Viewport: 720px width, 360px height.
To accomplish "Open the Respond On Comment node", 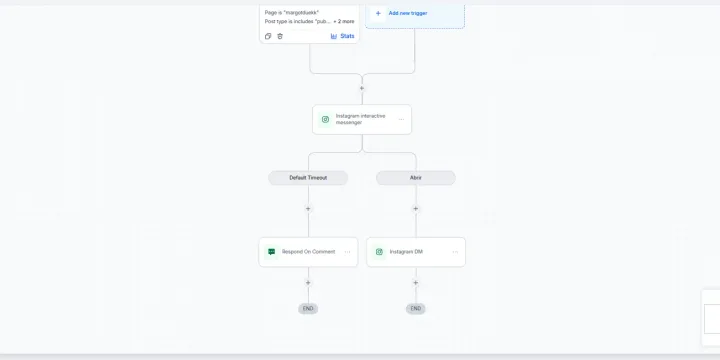I will tap(308, 252).
